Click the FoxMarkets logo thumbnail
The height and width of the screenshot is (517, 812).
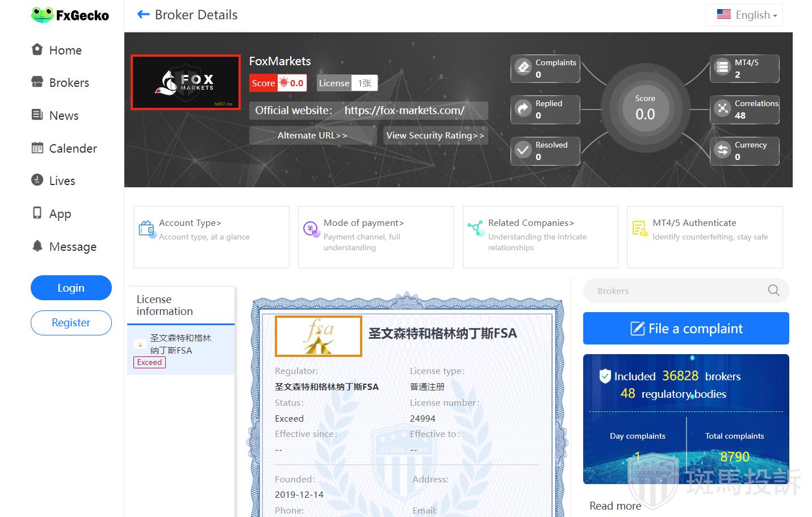186,82
